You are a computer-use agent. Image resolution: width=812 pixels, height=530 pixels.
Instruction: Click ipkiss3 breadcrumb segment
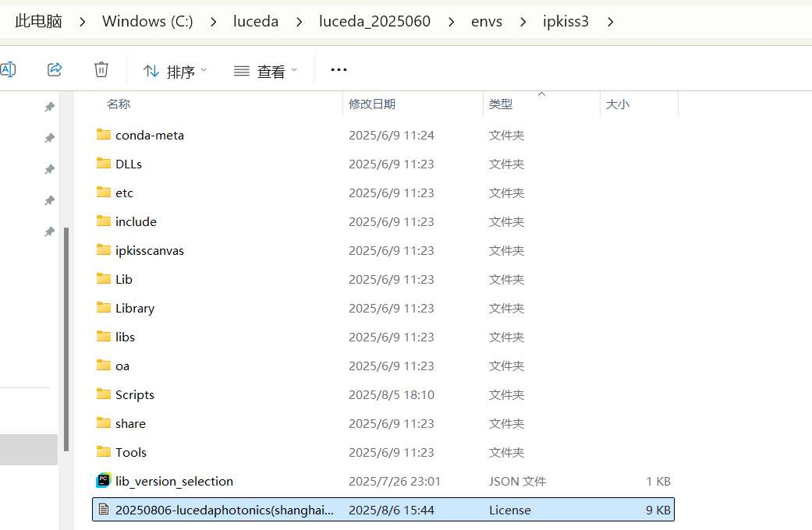[x=566, y=21]
